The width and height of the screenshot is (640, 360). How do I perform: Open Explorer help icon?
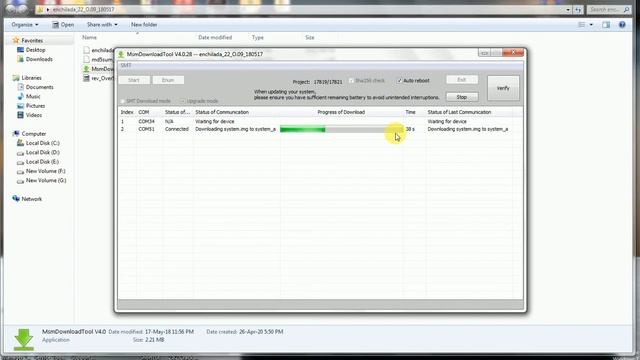pos(622,25)
